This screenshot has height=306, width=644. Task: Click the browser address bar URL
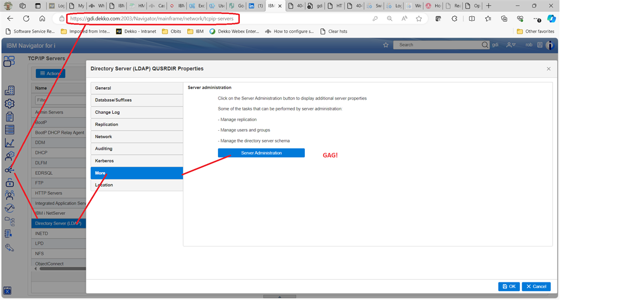pos(152,18)
